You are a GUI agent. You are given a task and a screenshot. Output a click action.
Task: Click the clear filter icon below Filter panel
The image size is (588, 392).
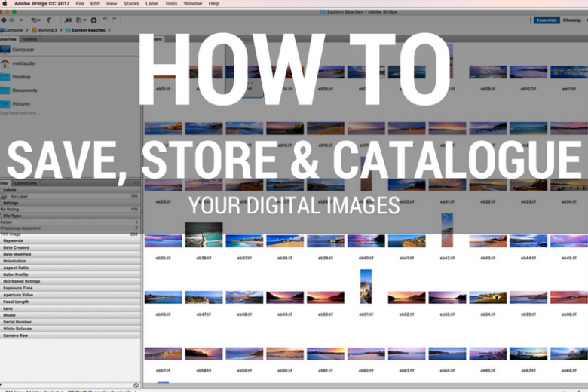[x=136, y=385]
